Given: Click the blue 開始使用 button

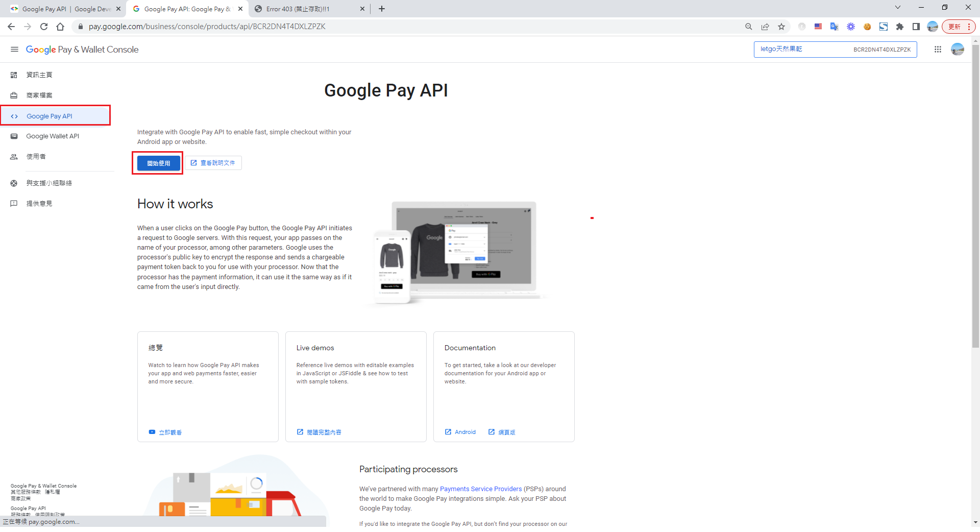Looking at the screenshot, I should pyautogui.click(x=158, y=163).
